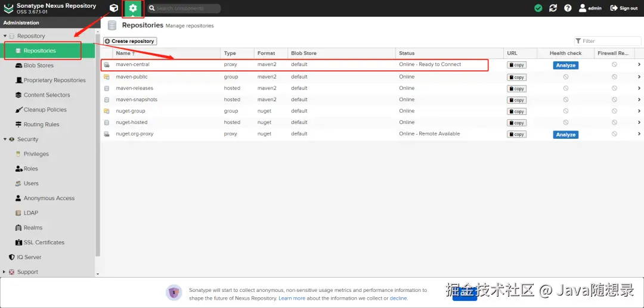Screen dimensions: 644x308
Task: Click the Search components field
Action: [184, 8]
